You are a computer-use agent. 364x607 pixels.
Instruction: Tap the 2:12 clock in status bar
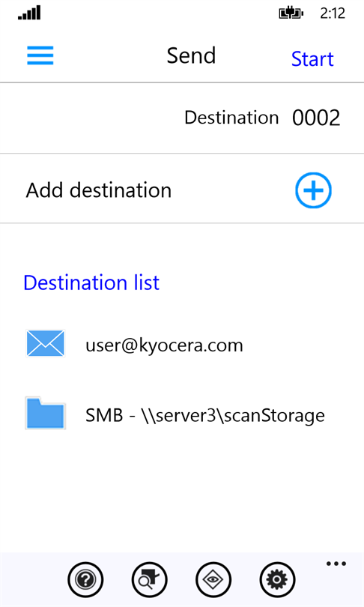(x=333, y=13)
